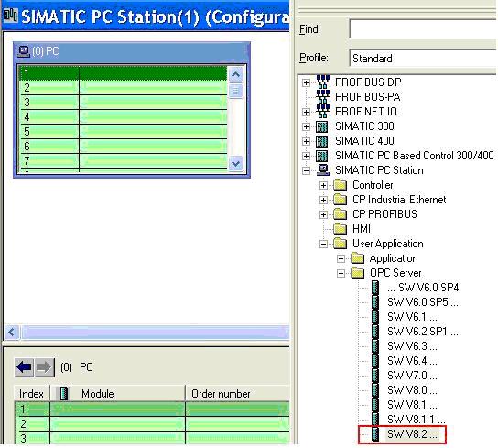The height and width of the screenshot is (448, 498).
Task: Click the SW V7.0 module icon
Action: tap(375, 376)
